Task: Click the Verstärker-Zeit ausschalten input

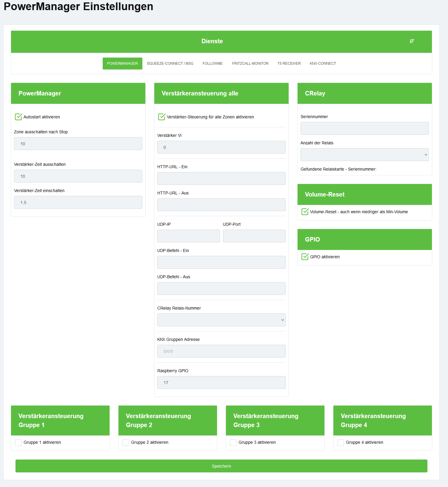Action: pos(78,176)
